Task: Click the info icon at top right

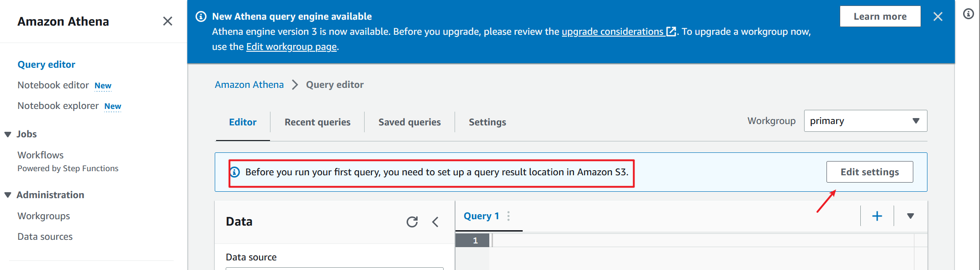Action: 968,14
